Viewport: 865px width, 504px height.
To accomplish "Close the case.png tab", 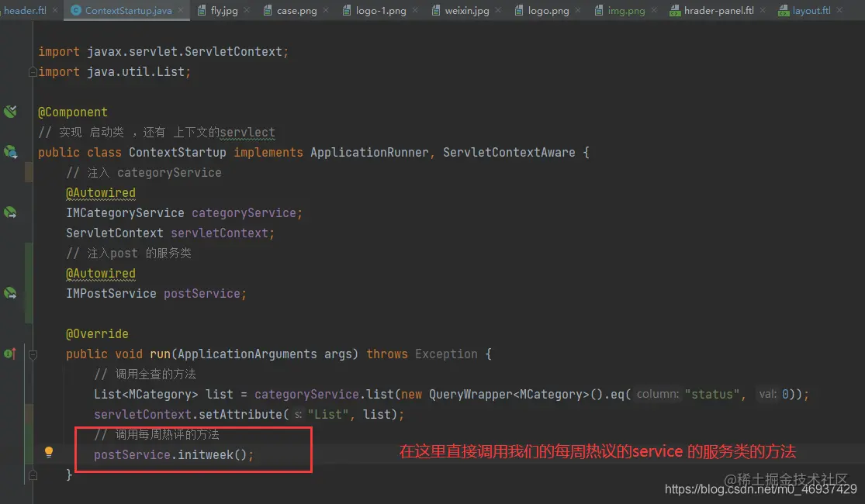I will coord(326,10).
